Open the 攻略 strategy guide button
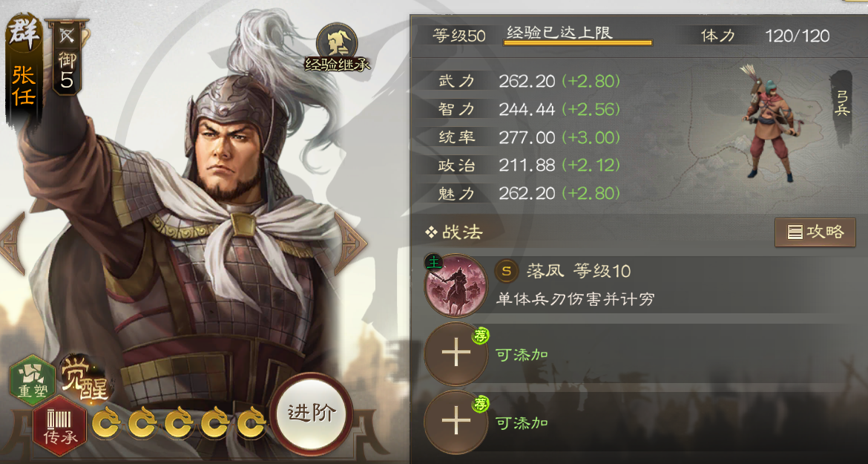The image size is (868, 464). point(815,232)
